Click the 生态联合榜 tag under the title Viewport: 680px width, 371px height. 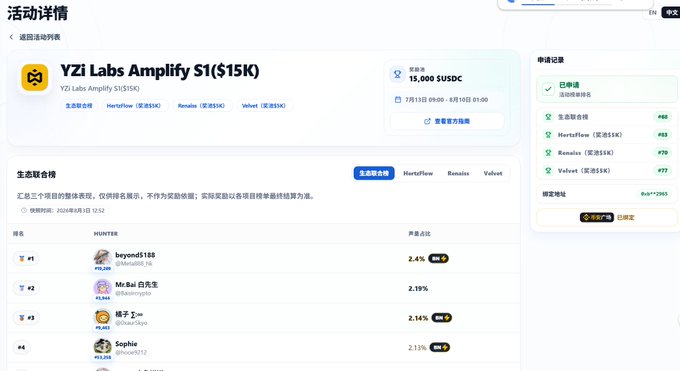tap(79, 106)
